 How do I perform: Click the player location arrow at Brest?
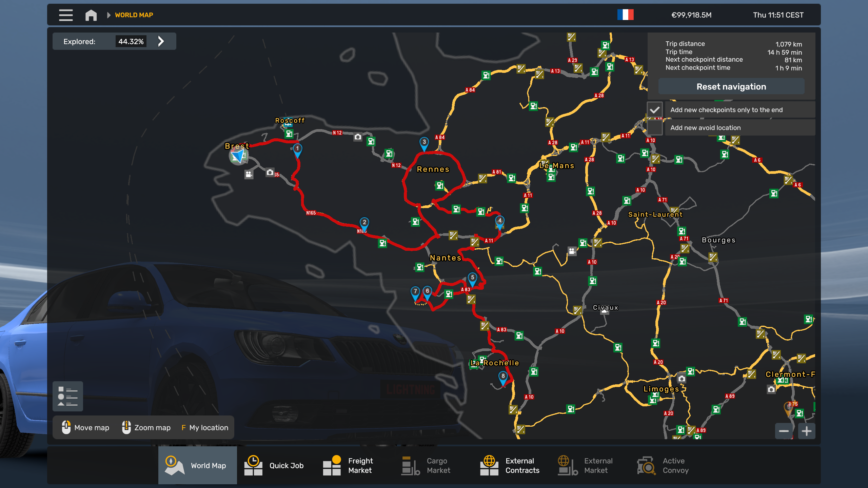tap(238, 156)
